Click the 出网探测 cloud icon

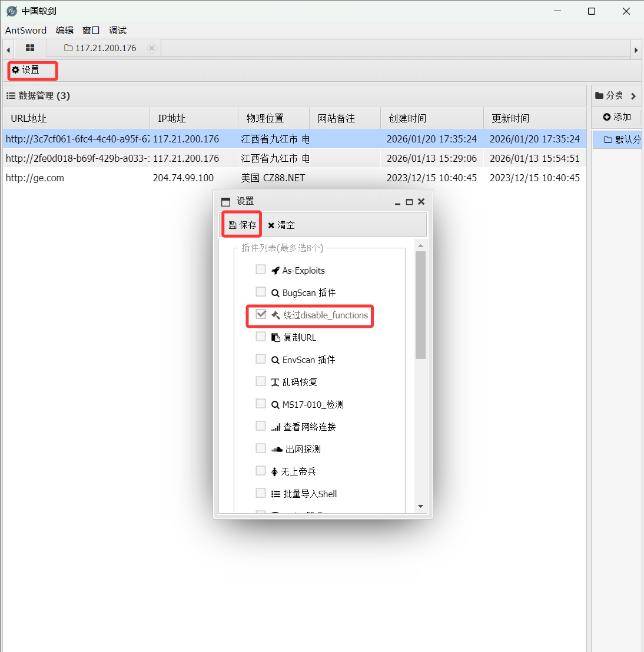point(277,449)
